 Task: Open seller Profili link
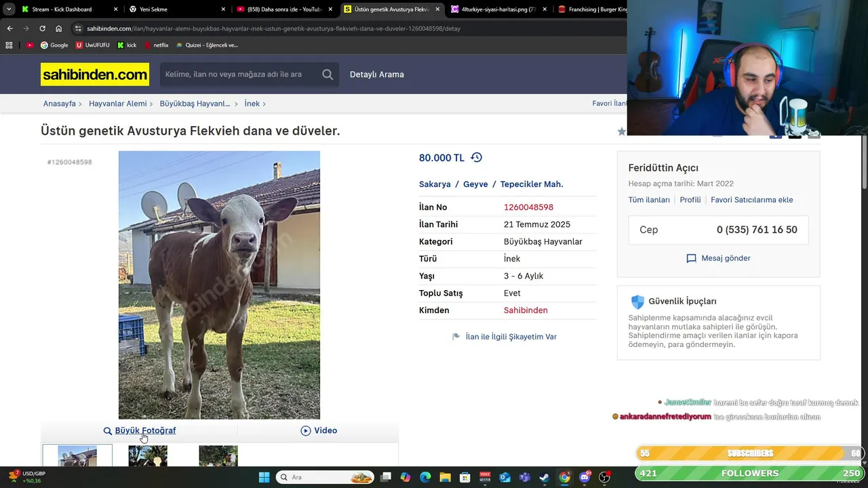pyautogui.click(x=690, y=200)
